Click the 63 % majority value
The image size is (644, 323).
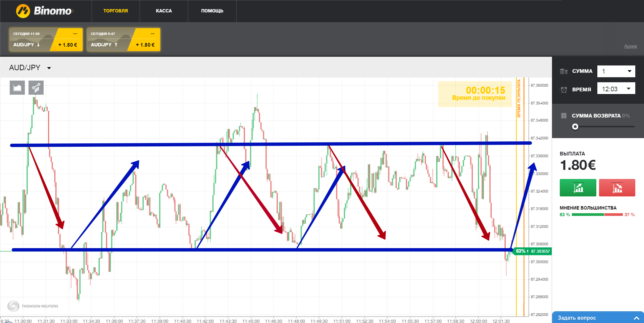565,215
